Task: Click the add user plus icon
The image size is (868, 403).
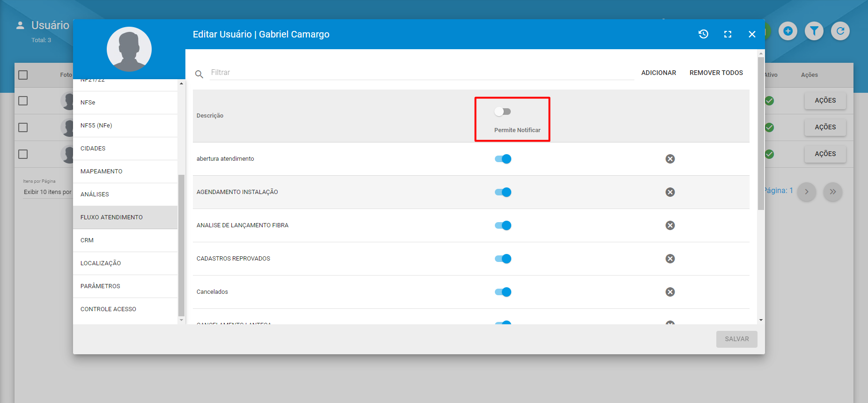Action: (x=788, y=31)
